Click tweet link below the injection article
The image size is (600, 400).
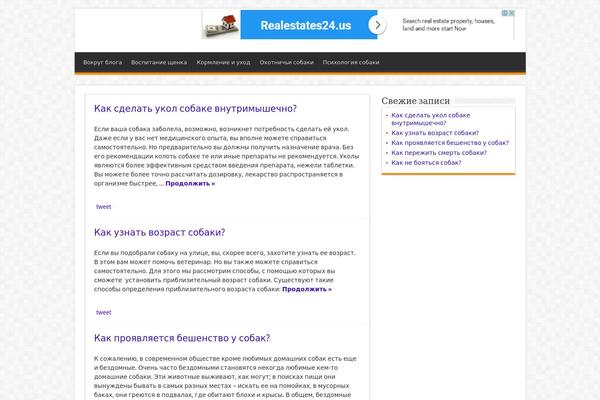(x=103, y=207)
